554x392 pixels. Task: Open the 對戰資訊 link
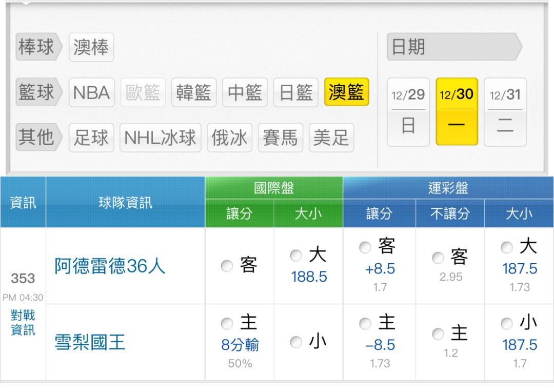pyautogui.click(x=23, y=322)
